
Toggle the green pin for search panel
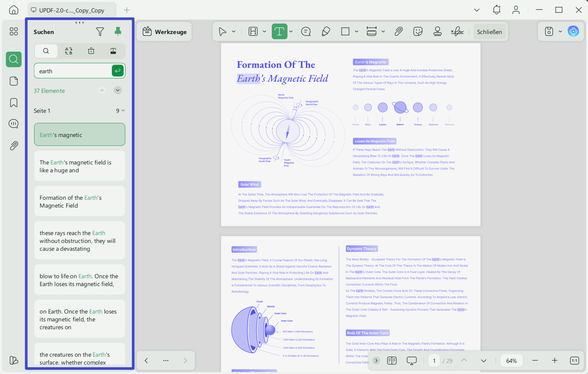[x=118, y=32]
